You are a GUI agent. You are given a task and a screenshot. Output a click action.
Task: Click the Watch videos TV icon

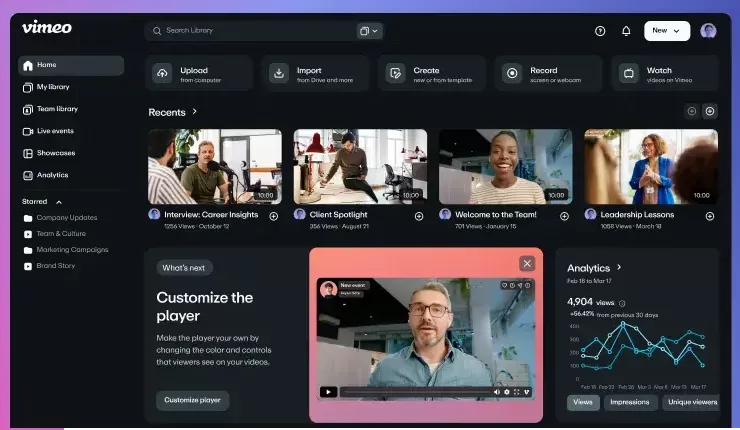point(629,73)
